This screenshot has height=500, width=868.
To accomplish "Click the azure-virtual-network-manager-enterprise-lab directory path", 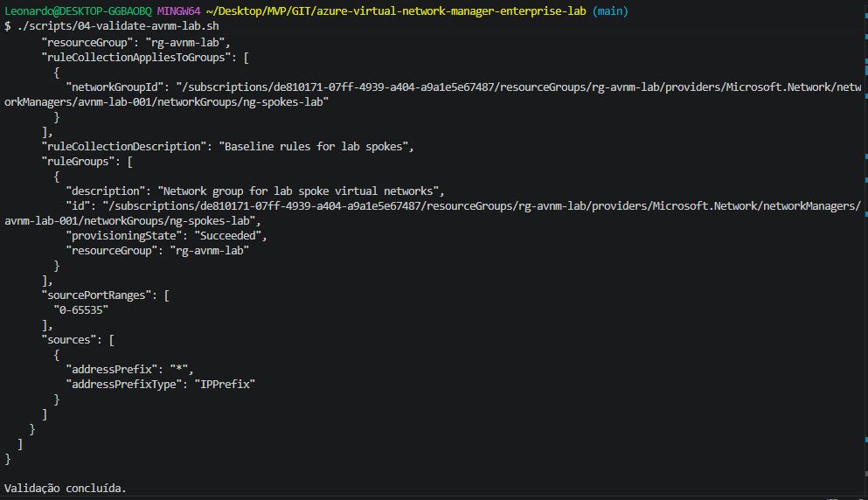I will pyautogui.click(x=396, y=11).
